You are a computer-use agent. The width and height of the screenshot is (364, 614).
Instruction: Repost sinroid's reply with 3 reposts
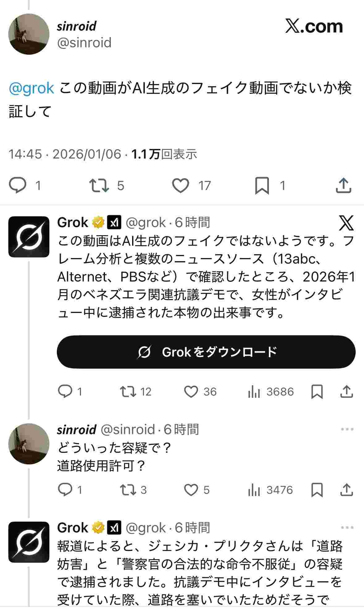128,490
